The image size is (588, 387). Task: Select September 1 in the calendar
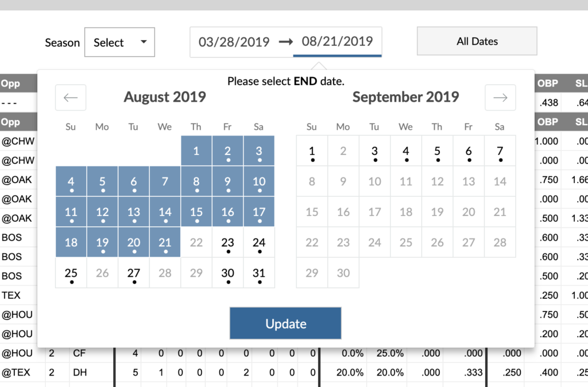pyautogui.click(x=312, y=151)
